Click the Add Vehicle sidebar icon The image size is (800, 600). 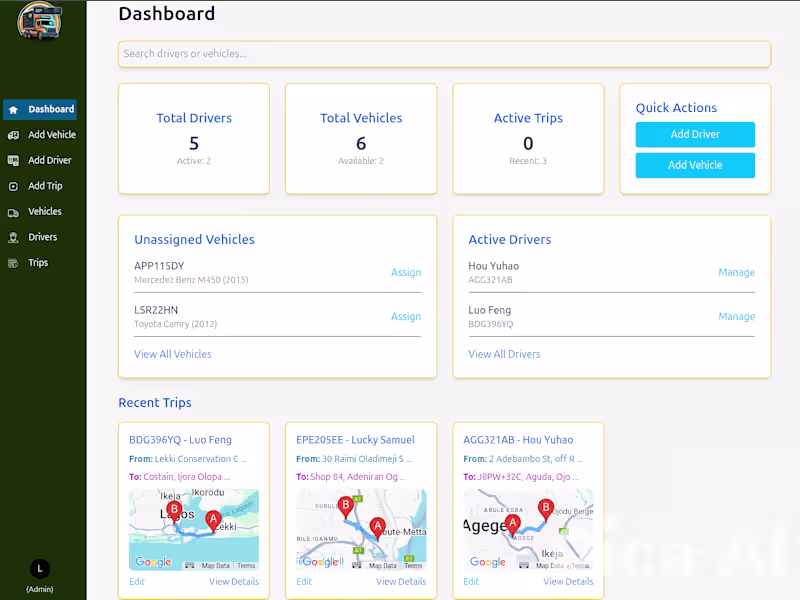pyautogui.click(x=13, y=135)
